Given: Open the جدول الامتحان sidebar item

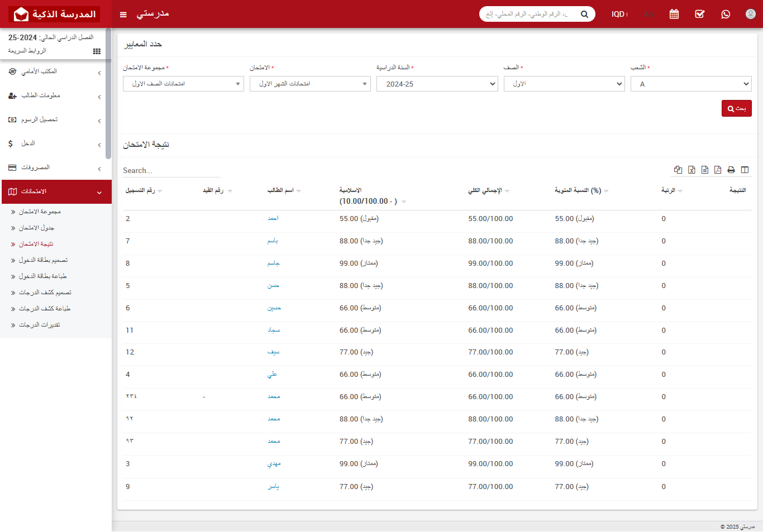Looking at the screenshot, I should pos(36,228).
